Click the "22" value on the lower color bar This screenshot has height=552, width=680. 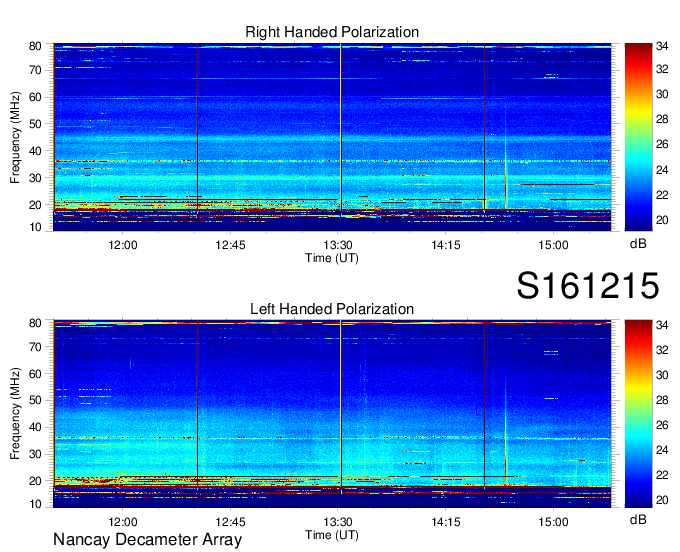(662, 475)
